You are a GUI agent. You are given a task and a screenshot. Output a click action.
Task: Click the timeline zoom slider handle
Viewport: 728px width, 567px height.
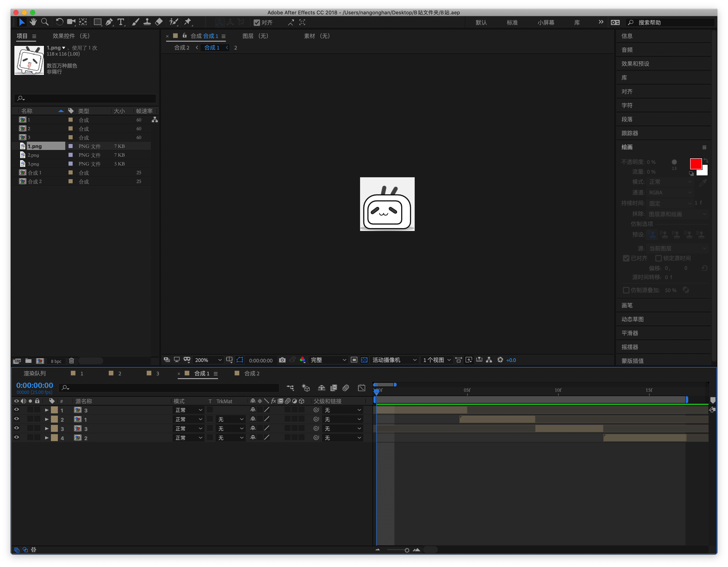(407, 550)
